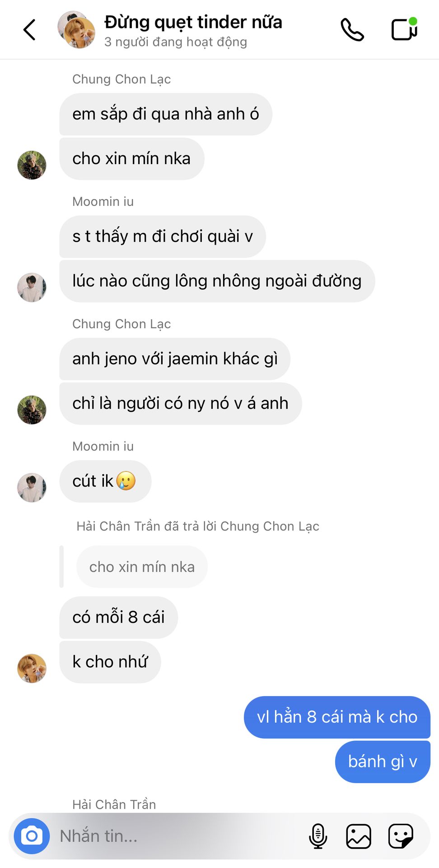Tap the message lúc nào cũng lông nhông ngoài đường

[x=217, y=281]
